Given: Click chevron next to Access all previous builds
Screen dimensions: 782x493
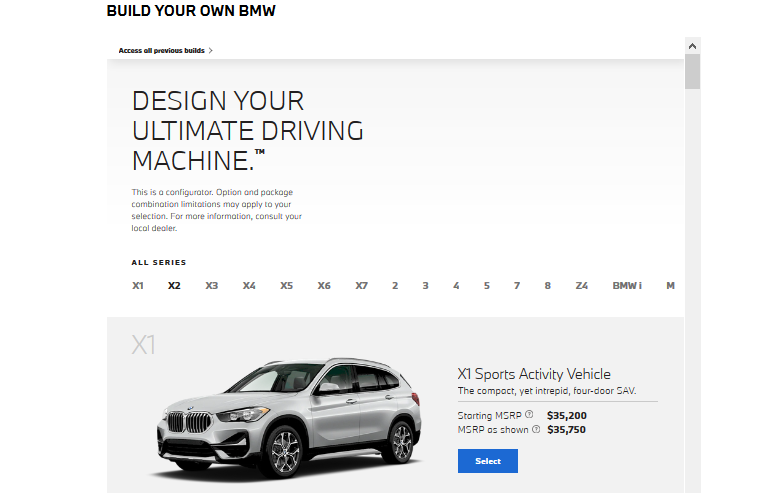Looking at the screenshot, I should [210, 50].
